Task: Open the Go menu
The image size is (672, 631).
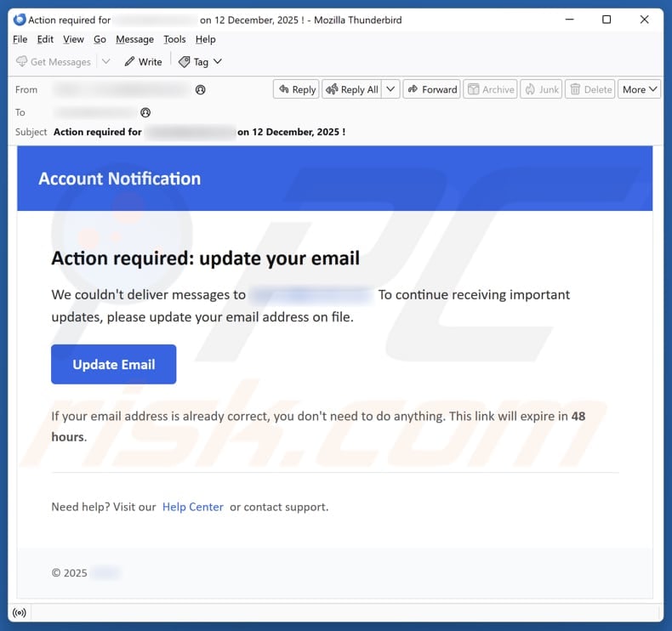Action: pyautogui.click(x=100, y=39)
